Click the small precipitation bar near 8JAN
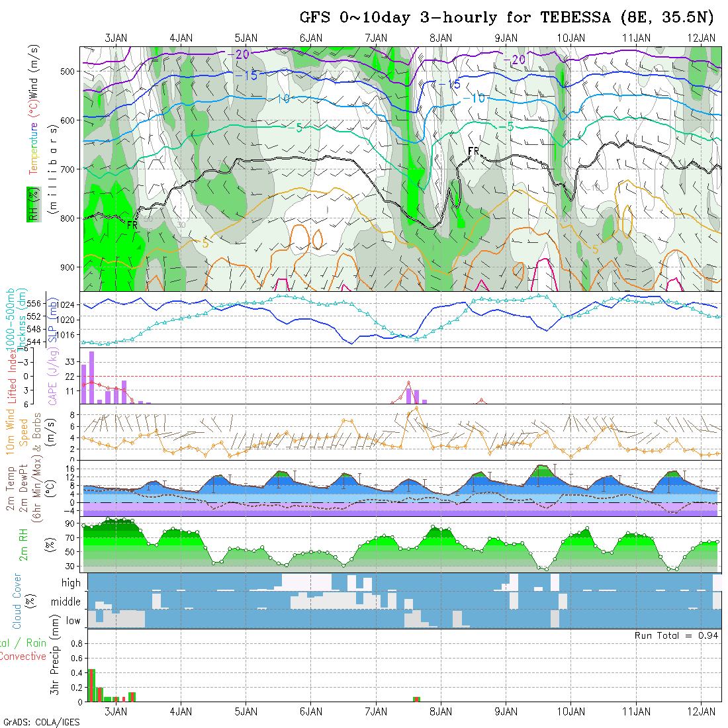The height and width of the screenshot is (728, 728). point(416,699)
